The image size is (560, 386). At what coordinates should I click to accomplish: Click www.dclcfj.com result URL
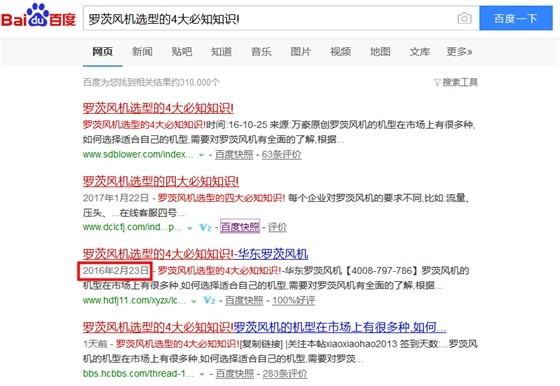(132, 227)
